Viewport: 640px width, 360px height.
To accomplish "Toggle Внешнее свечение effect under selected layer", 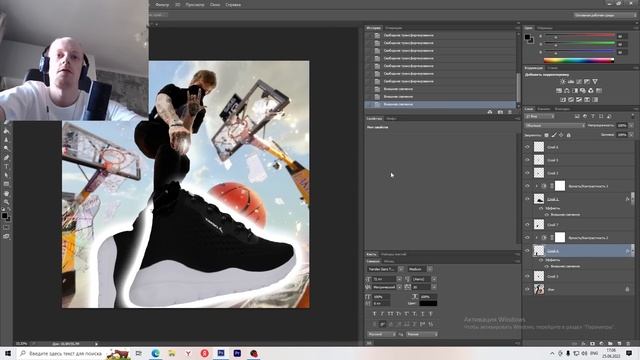I will pyautogui.click(x=547, y=266).
